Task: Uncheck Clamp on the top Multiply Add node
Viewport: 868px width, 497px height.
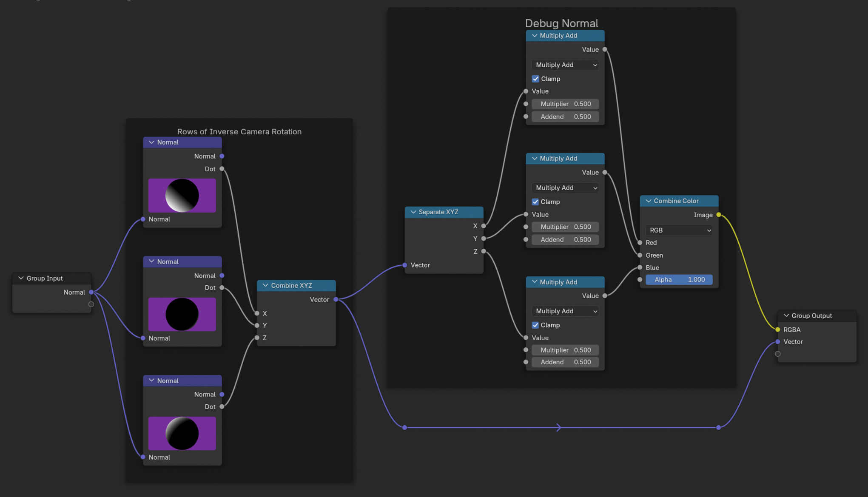Action: pyautogui.click(x=535, y=79)
